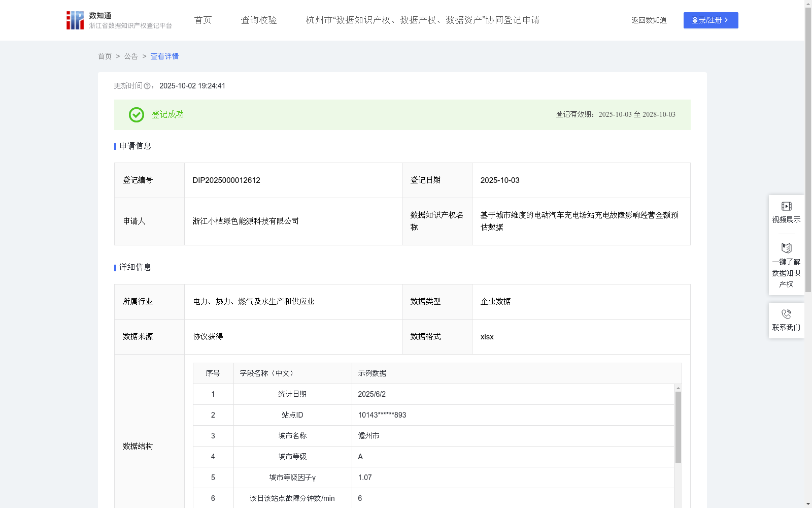The width and height of the screenshot is (812, 508).
Task: Click the xlsx data format value
Action: (487, 337)
